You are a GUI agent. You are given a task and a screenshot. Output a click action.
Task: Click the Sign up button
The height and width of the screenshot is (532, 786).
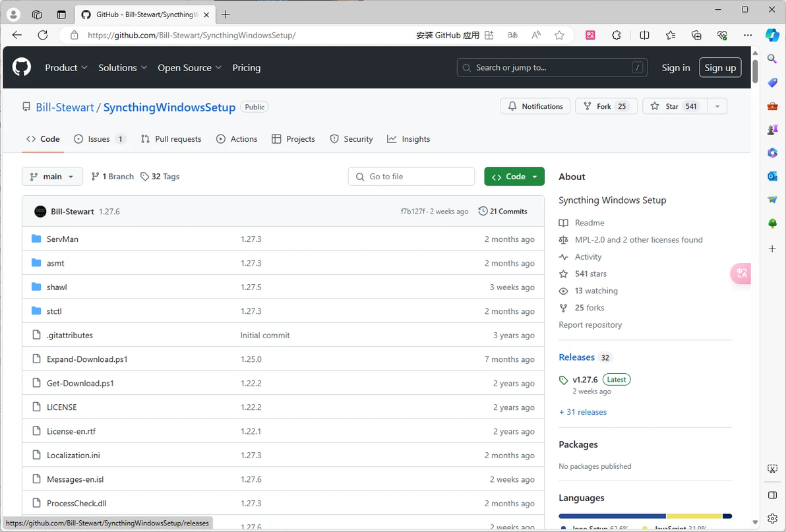click(x=720, y=68)
